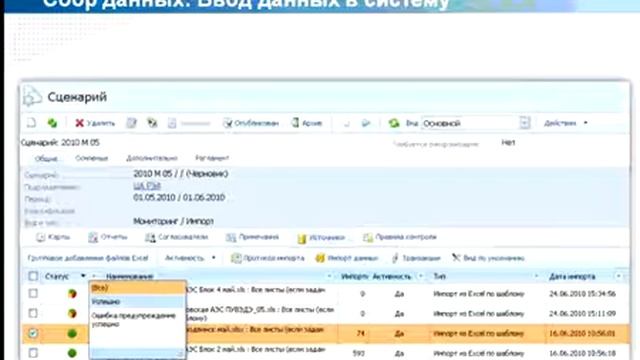Select Ошибка предупреждение успешно filter option
Screen dimensions: 640x360
[138, 320]
